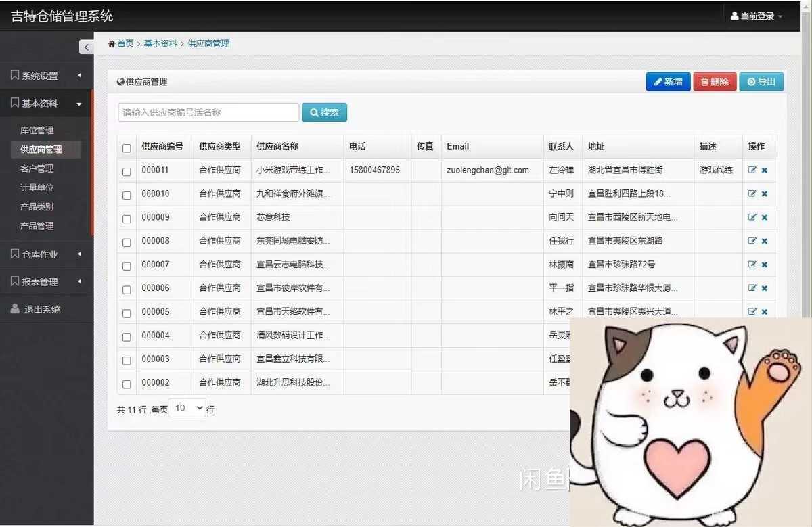Delete supplier 000008 with the x icon
The height and width of the screenshot is (527, 812).
coord(765,242)
